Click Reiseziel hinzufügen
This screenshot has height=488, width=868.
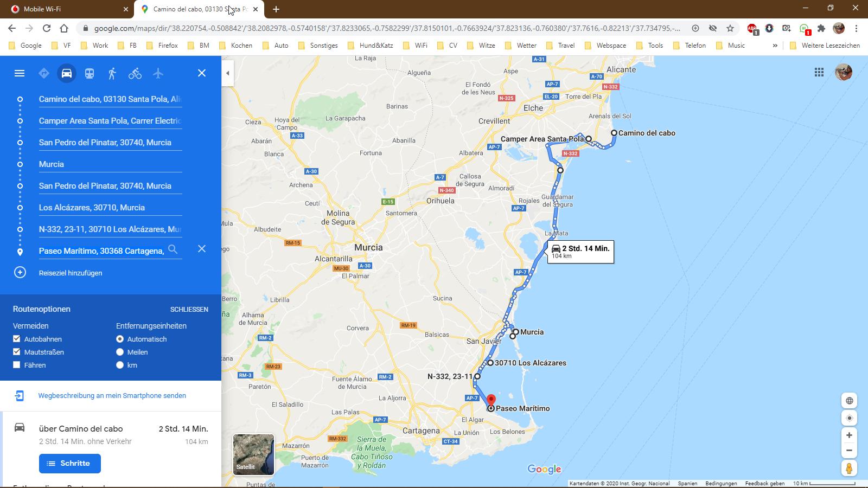[x=71, y=273]
